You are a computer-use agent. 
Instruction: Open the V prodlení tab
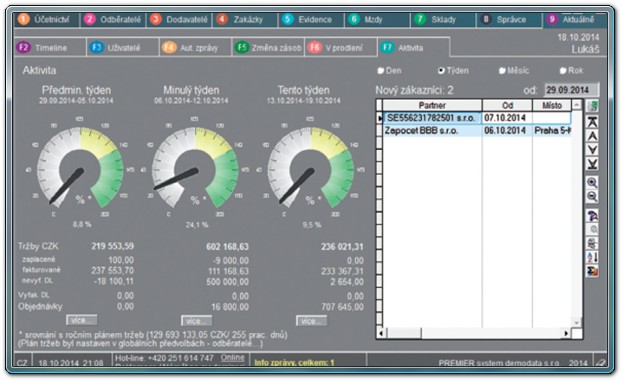point(341,48)
